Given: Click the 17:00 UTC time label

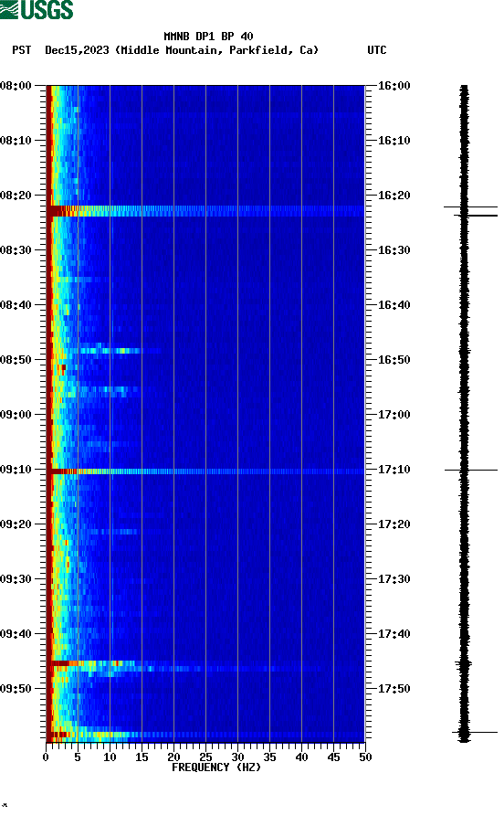Looking at the screenshot, I should tap(394, 414).
